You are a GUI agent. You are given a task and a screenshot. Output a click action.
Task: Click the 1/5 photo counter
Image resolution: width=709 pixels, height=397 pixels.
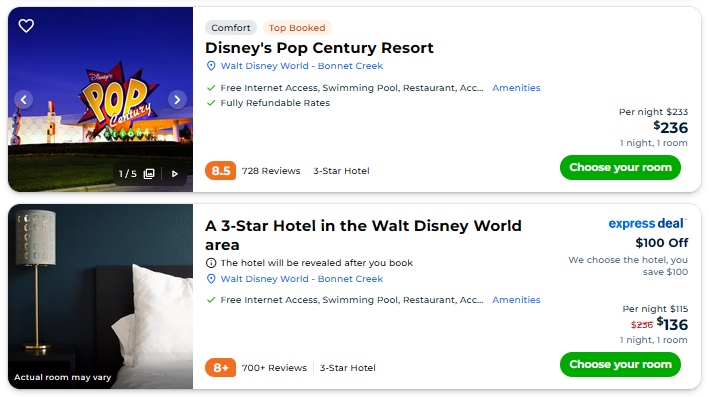click(x=128, y=174)
